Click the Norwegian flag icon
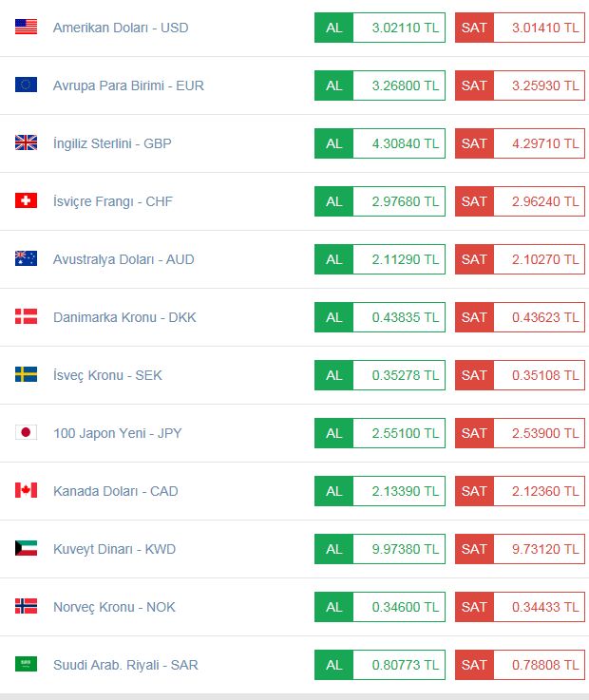 pos(26,606)
